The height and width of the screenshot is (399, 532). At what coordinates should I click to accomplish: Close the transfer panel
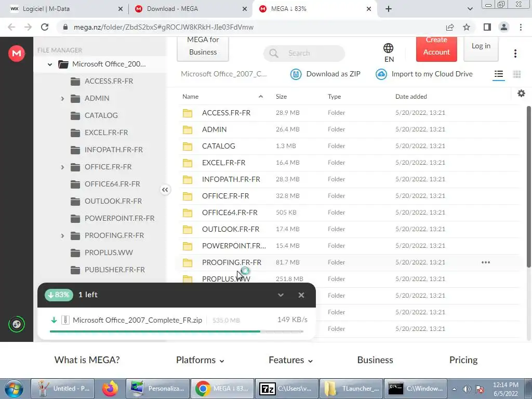301,295
